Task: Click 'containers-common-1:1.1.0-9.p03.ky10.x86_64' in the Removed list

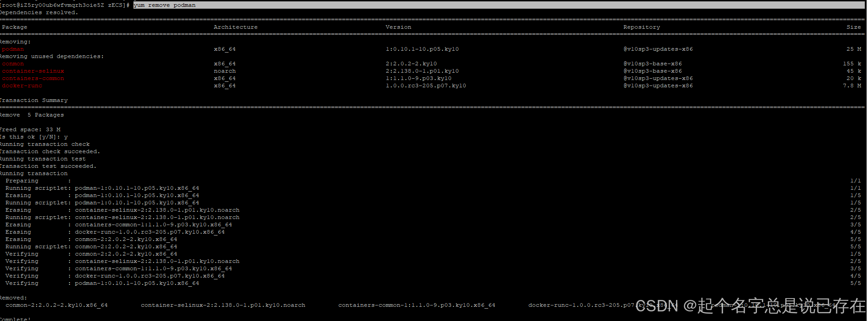Action: point(417,305)
